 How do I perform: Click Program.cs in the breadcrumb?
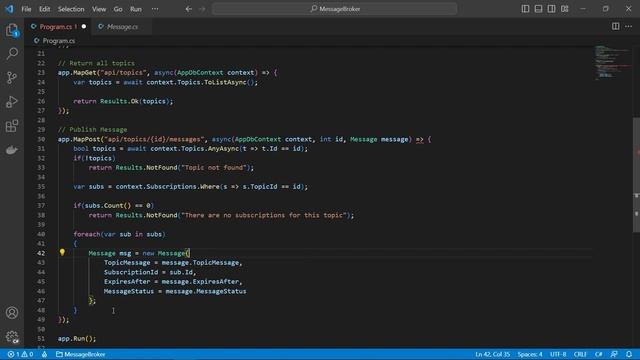(58, 41)
